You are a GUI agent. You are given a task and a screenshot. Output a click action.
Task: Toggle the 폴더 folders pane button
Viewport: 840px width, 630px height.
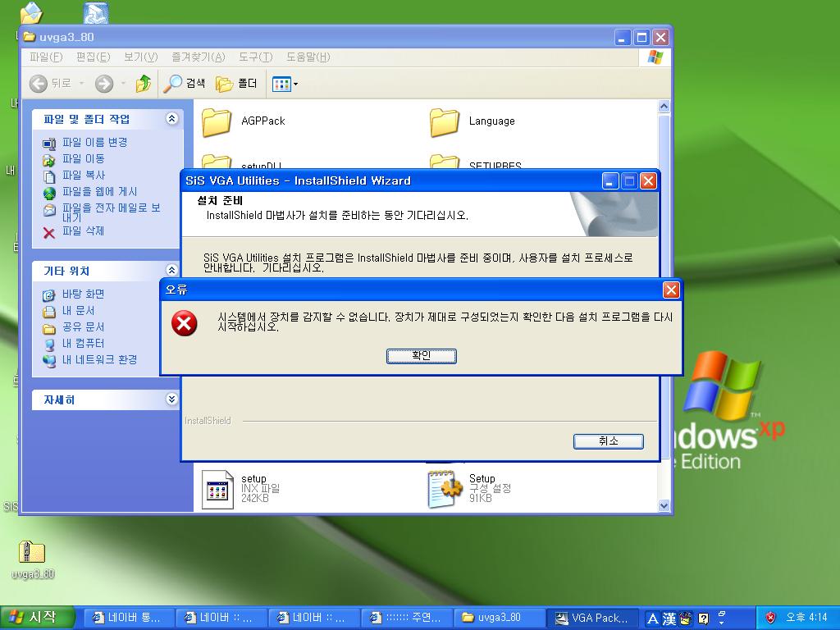pos(236,84)
